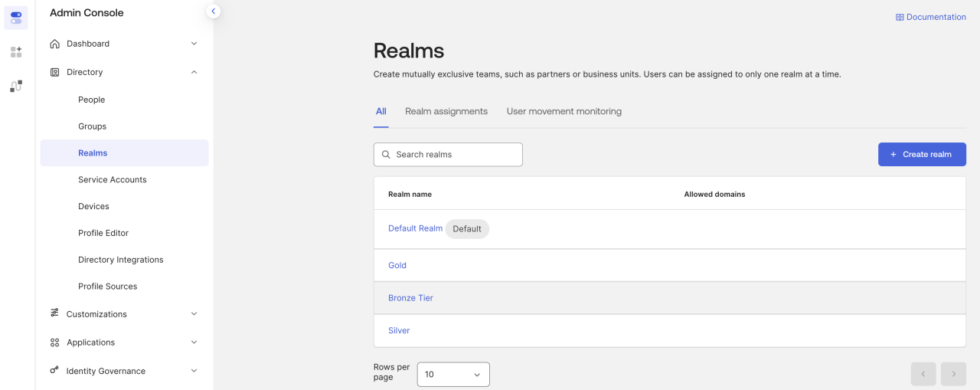Click the toggle-style icon in left rail
980x390 pixels.
16,18
